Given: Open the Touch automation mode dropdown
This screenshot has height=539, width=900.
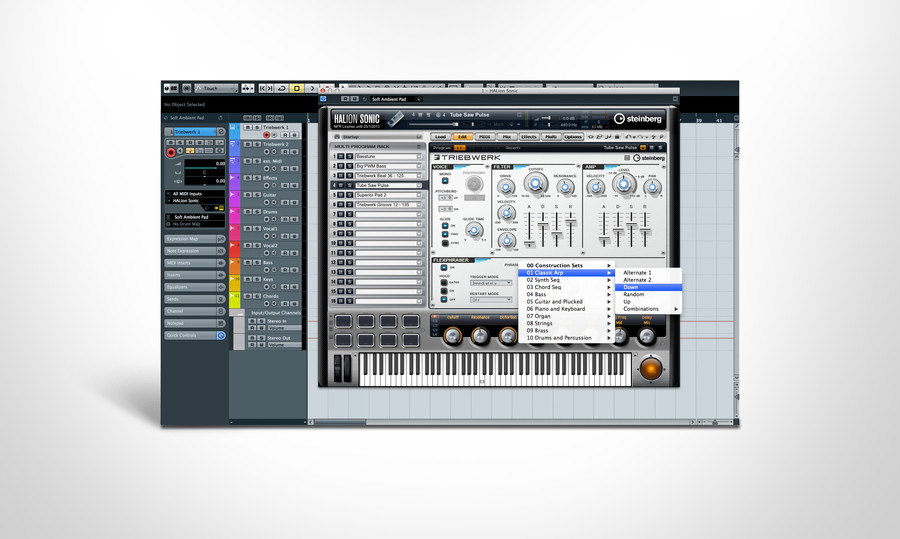Looking at the screenshot, I should (x=216, y=88).
